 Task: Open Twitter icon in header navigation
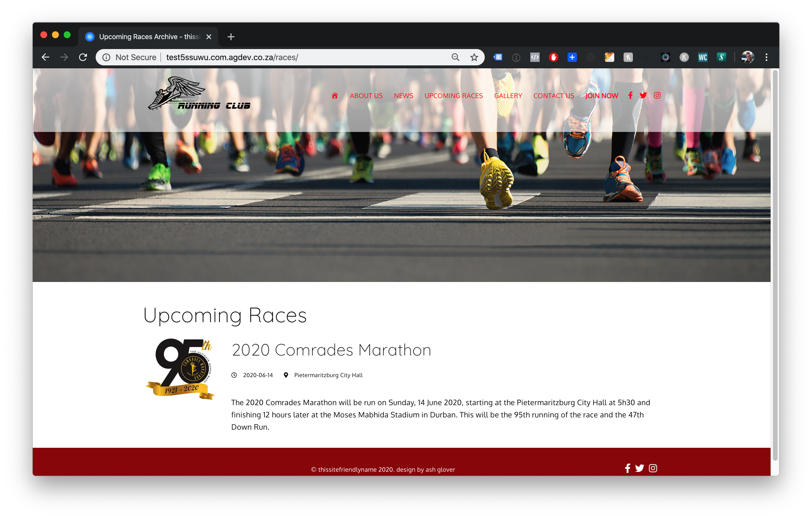643,95
